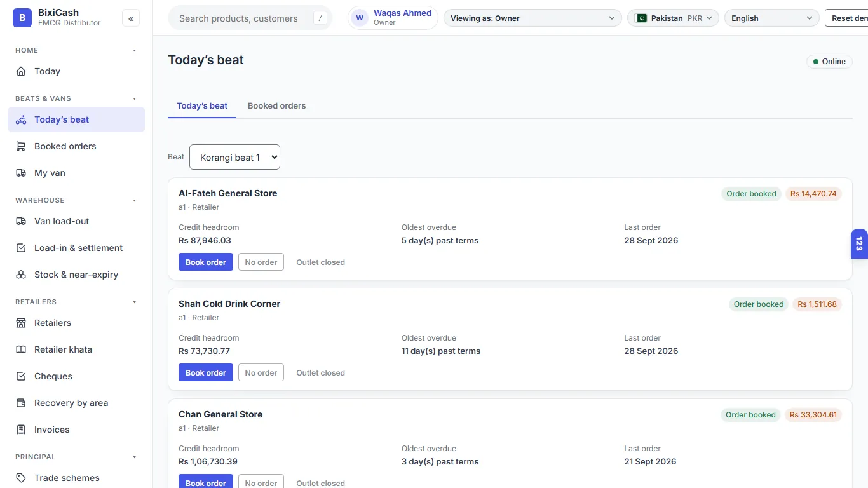Click the Booked orders cart icon

(21, 146)
